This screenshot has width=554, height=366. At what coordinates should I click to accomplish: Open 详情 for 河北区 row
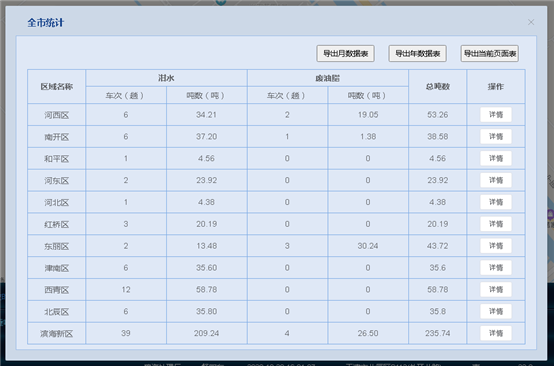(496, 202)
